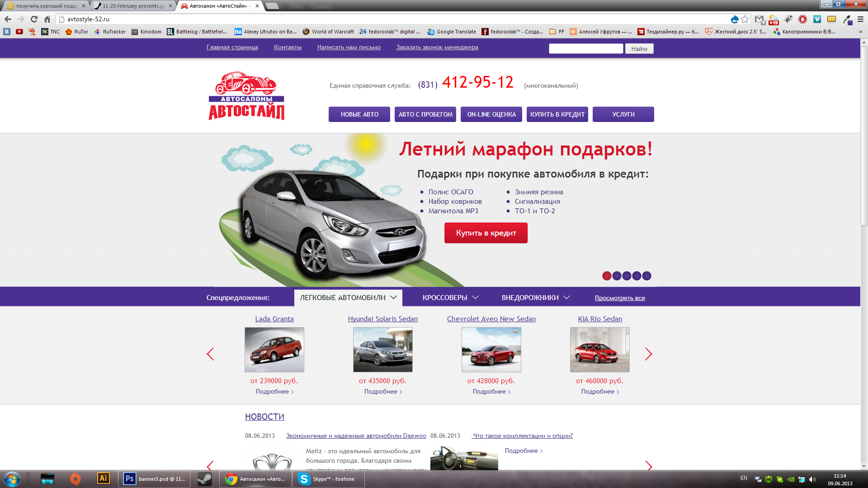Open the Firebug bug extension icon
The image size is (868, 488).
(788, 19)
